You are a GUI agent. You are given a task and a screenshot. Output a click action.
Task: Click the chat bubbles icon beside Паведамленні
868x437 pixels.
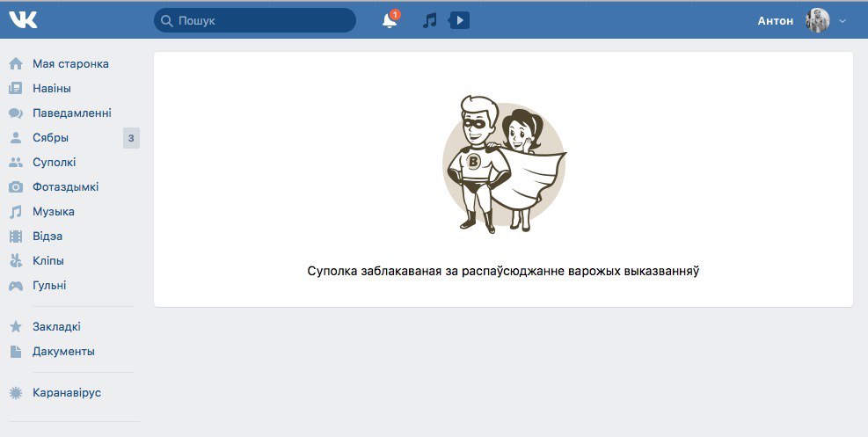coord(16,113)
